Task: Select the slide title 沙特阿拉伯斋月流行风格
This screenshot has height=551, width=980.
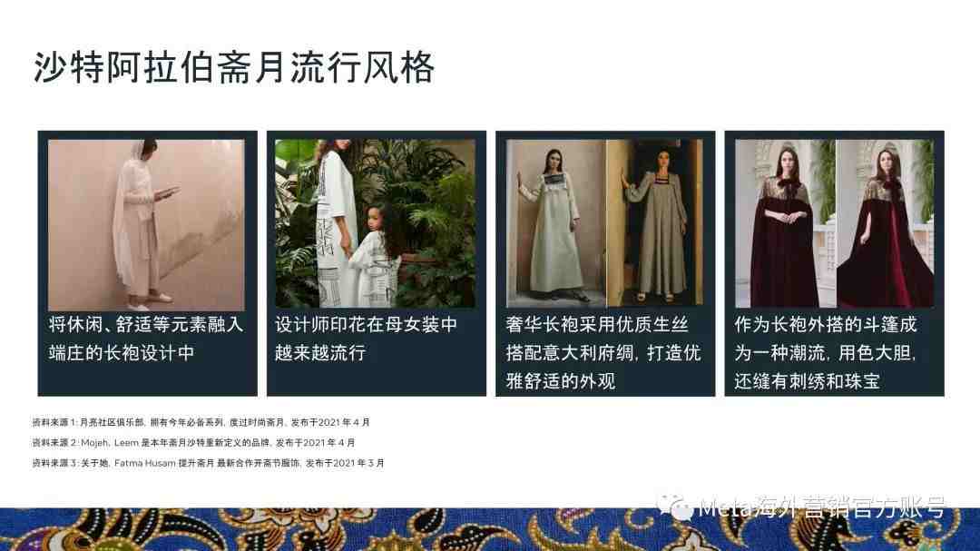Action: (234, 67)
